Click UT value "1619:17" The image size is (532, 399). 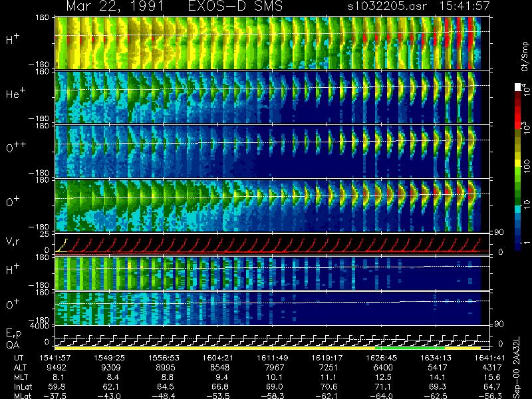[327, 358]
